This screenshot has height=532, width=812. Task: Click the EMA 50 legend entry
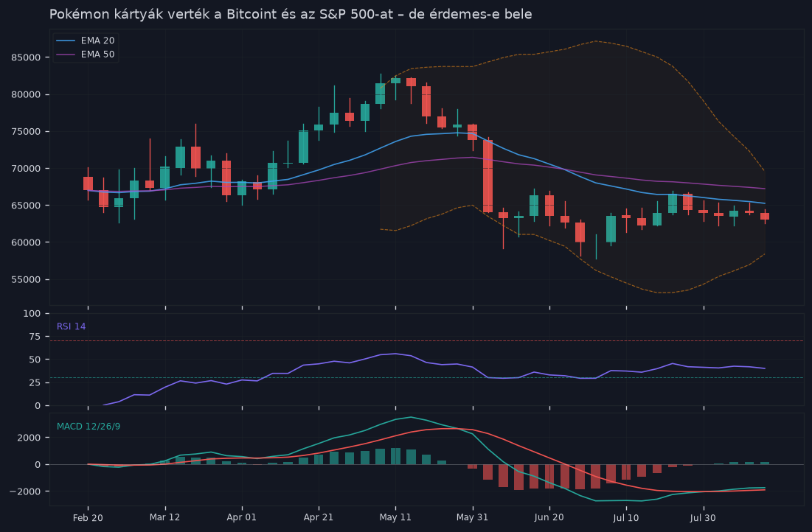click(86, 55)
